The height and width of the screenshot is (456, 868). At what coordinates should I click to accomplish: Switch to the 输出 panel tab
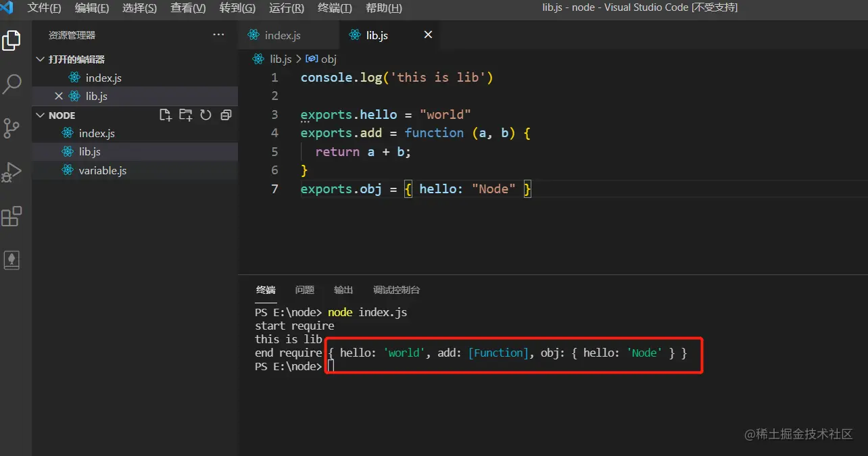point(343,290)
